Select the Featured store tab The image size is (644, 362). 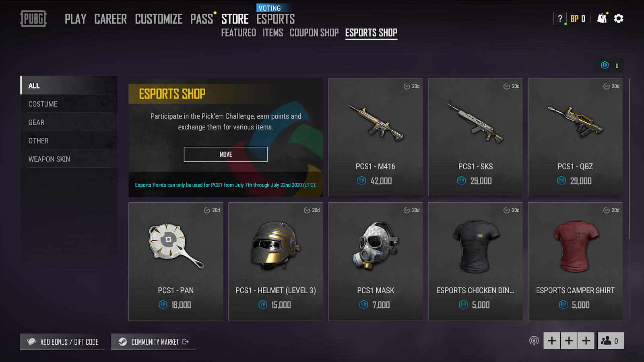[238, 33]
